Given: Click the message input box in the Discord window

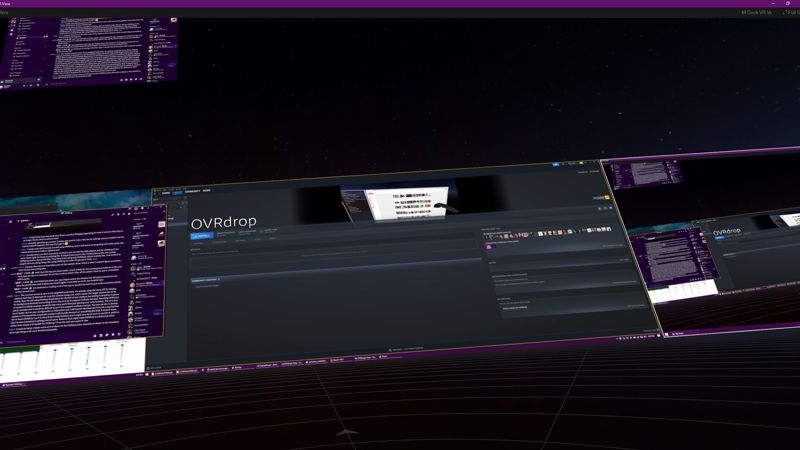Looking at the screenshot, I should (46, 340).
